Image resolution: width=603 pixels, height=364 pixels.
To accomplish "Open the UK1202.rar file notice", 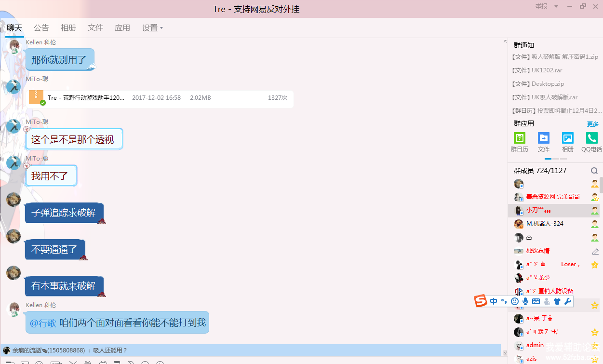I will point(537,70).
